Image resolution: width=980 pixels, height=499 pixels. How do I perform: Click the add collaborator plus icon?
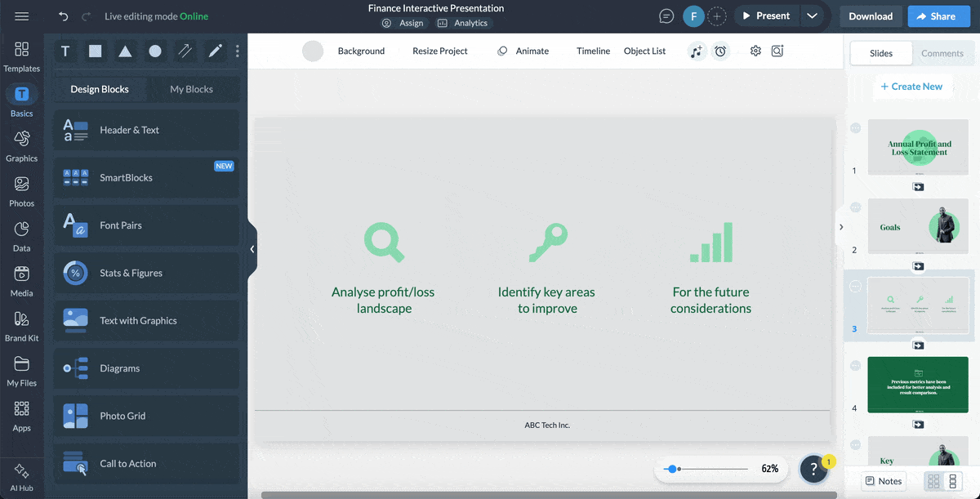pos(717,16)
